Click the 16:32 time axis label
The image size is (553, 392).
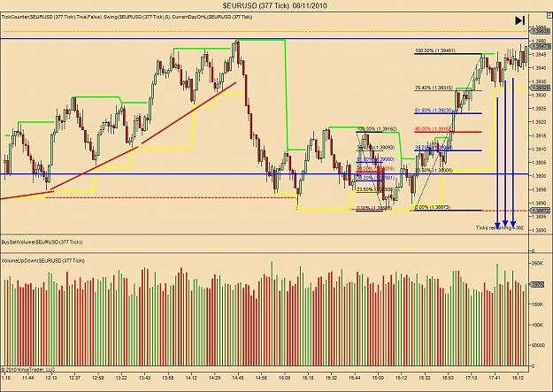[x=425, y=378]
